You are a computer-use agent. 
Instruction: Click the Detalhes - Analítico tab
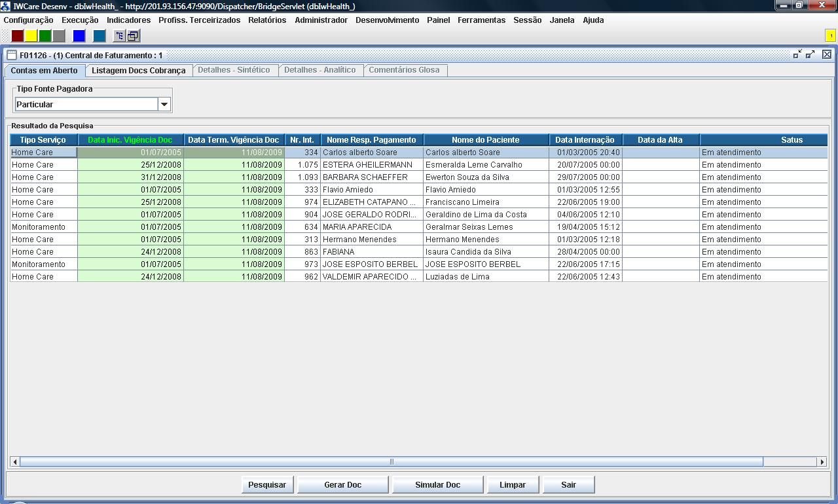click(320, 70)
